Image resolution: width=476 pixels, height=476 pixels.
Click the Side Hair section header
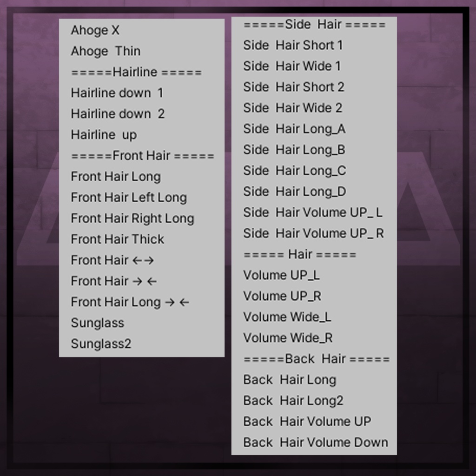coord(314,24)
